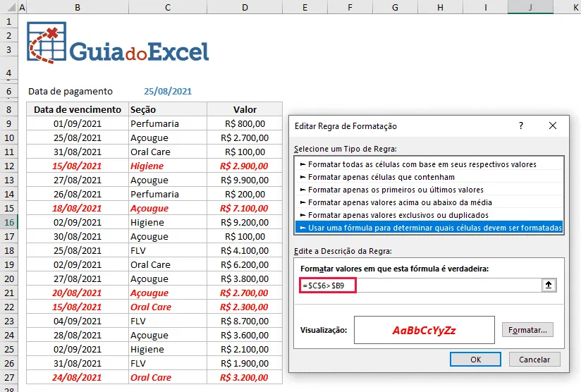Screen dimensions: 581x392
Task: Choose 'Formatar todas as células' rule type
Action: tap(429, 164)
